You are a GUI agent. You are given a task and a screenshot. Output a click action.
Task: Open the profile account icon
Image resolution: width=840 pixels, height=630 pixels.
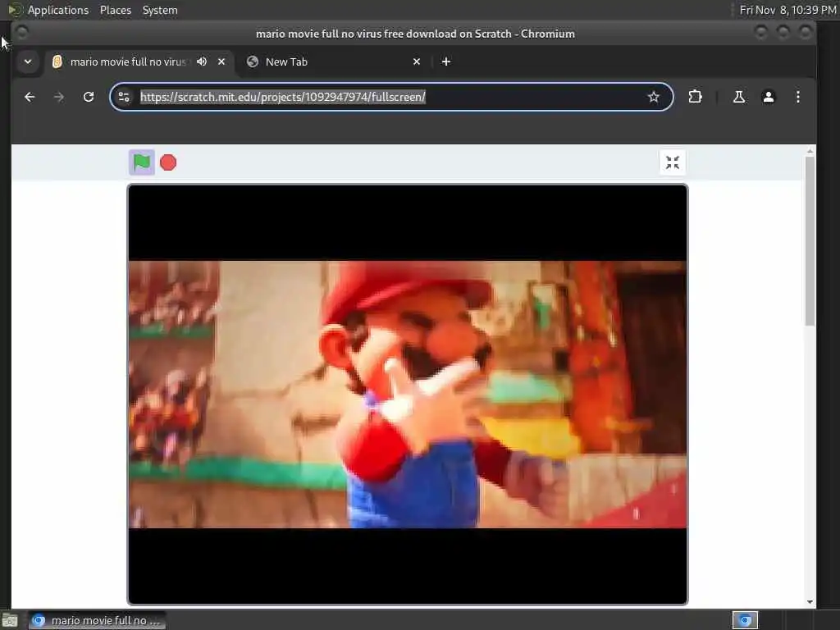[x=768, y=97]
